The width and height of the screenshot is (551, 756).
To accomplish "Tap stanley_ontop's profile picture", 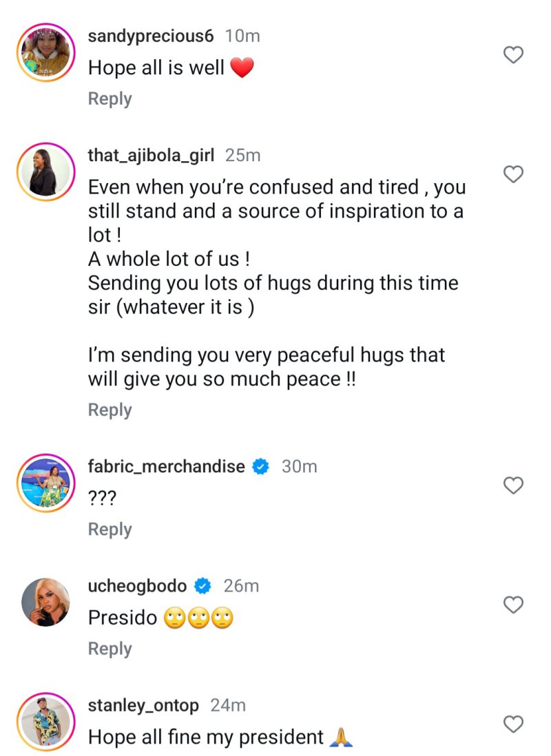I will (45, 722).
